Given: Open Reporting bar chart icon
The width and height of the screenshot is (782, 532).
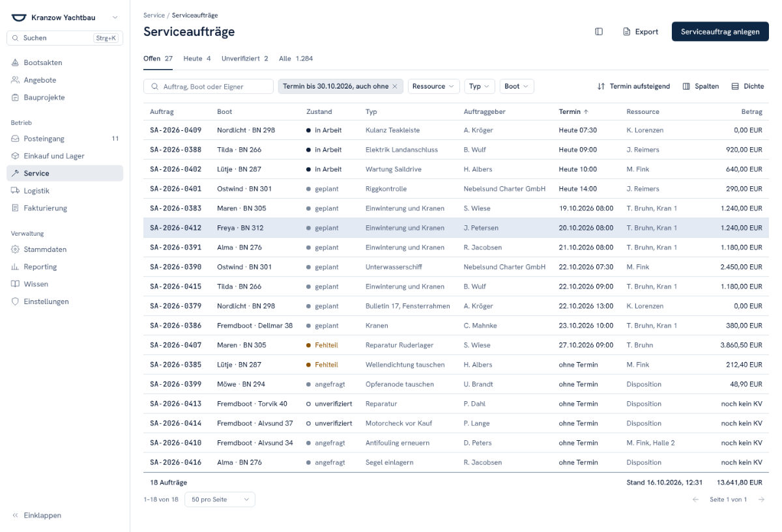Looking at the screenshot, I should click(15, 267).
